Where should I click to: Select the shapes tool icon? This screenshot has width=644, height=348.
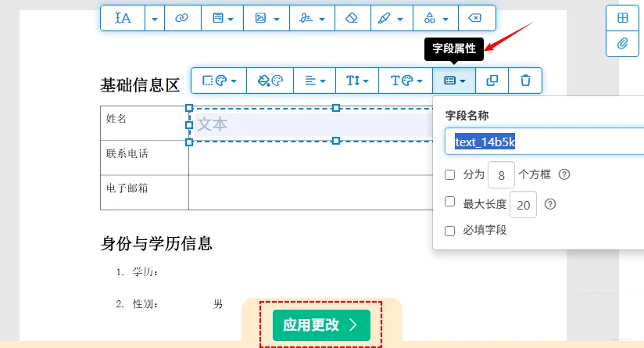click(430, 18)
